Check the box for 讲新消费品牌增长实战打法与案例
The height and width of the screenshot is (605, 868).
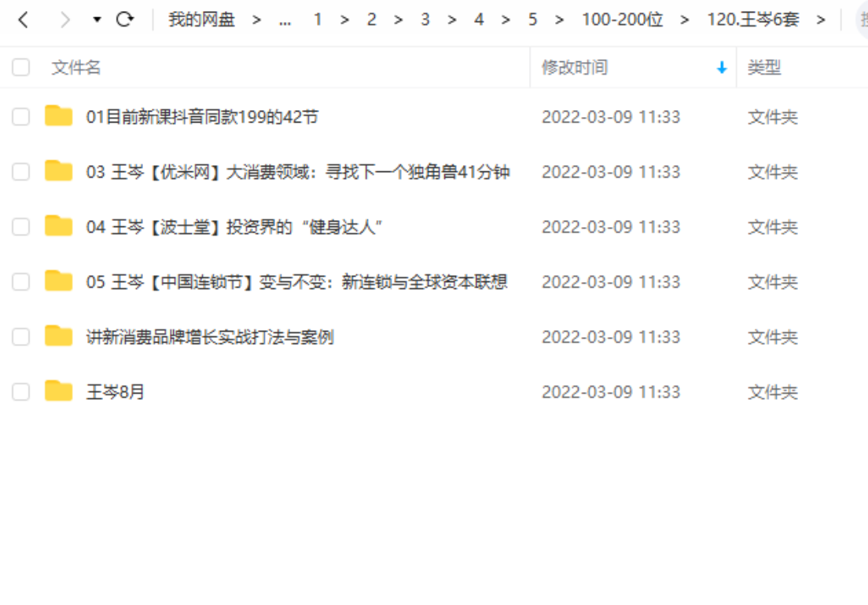click(x=21, y=337)
